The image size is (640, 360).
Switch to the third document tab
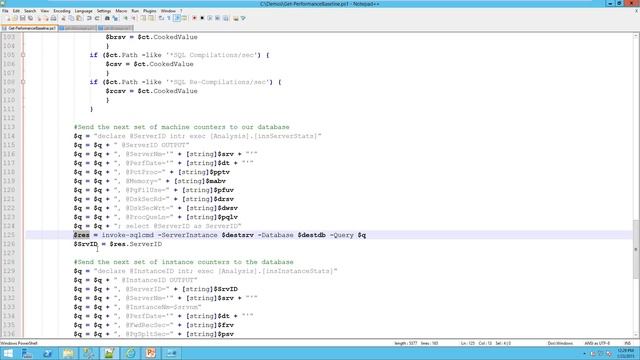tap(115, 28)
